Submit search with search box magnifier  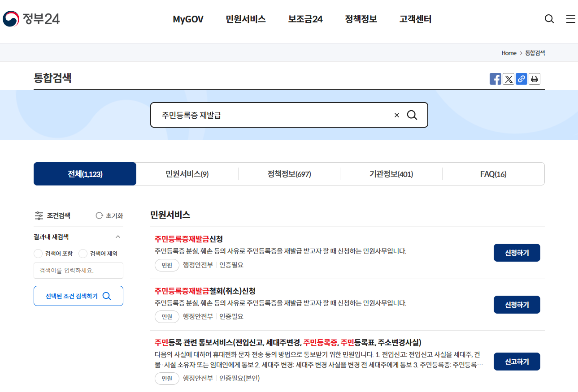pos(412,115)
